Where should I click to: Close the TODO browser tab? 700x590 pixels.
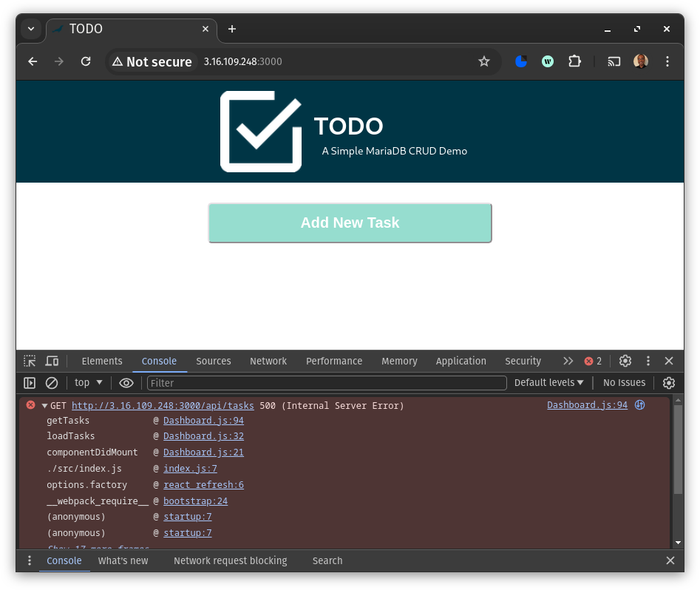point(205,29)
